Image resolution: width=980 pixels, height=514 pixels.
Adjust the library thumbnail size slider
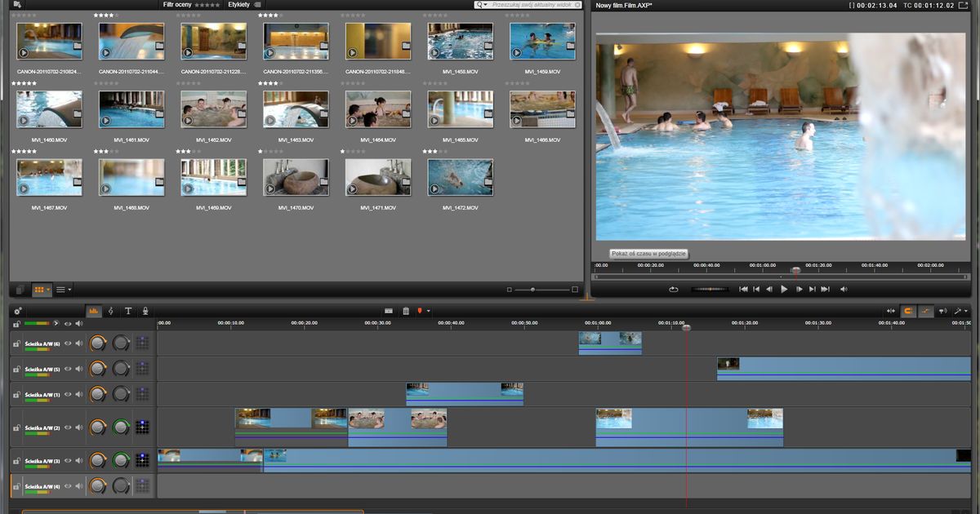(x=542, y=289)
